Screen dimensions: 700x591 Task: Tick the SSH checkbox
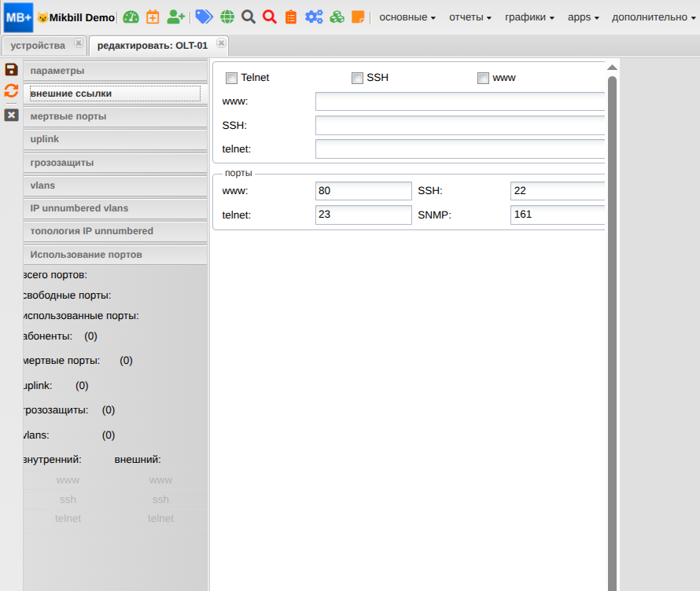pyautogui.click(x=357, y=78)
